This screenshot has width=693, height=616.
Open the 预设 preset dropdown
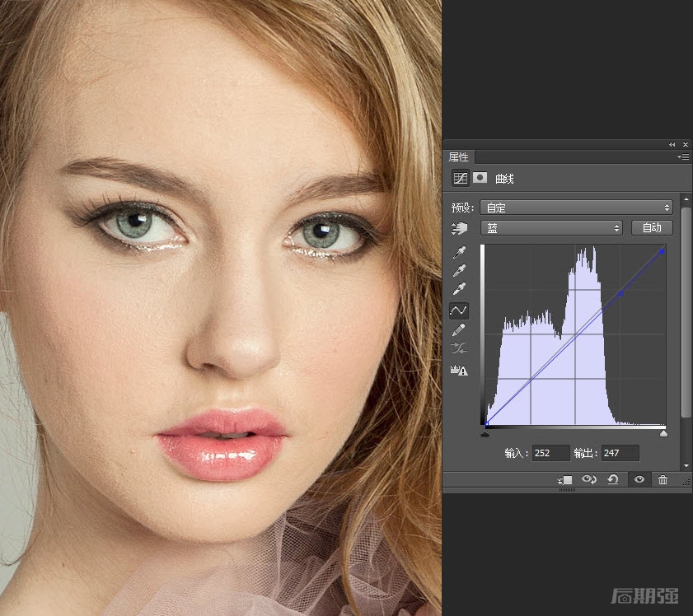click(576, 207)
